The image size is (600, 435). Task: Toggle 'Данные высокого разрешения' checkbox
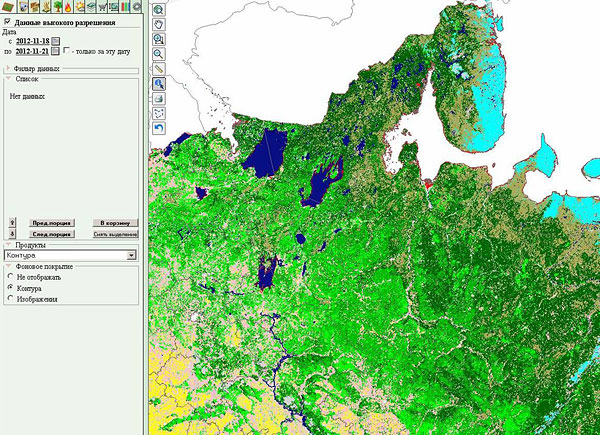8,20
